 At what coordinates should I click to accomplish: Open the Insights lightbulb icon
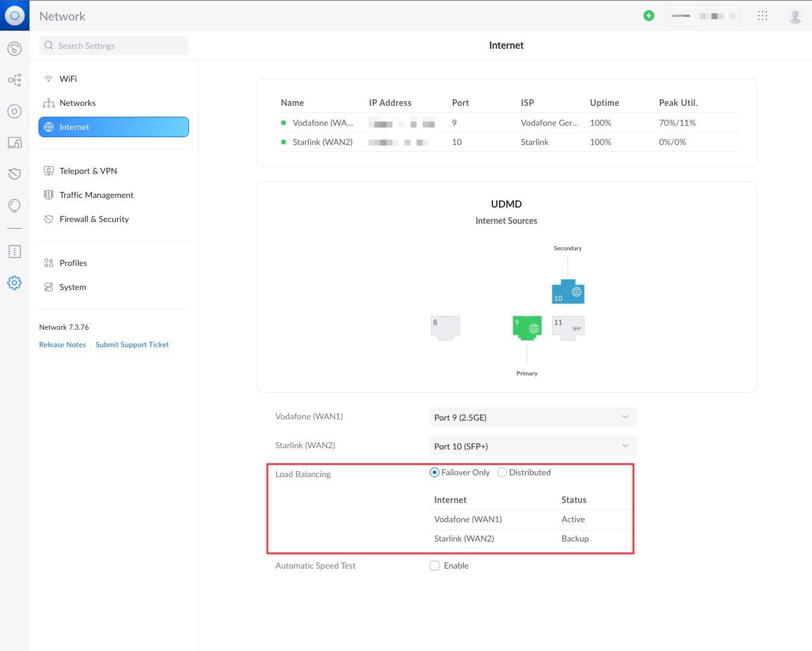14,206
